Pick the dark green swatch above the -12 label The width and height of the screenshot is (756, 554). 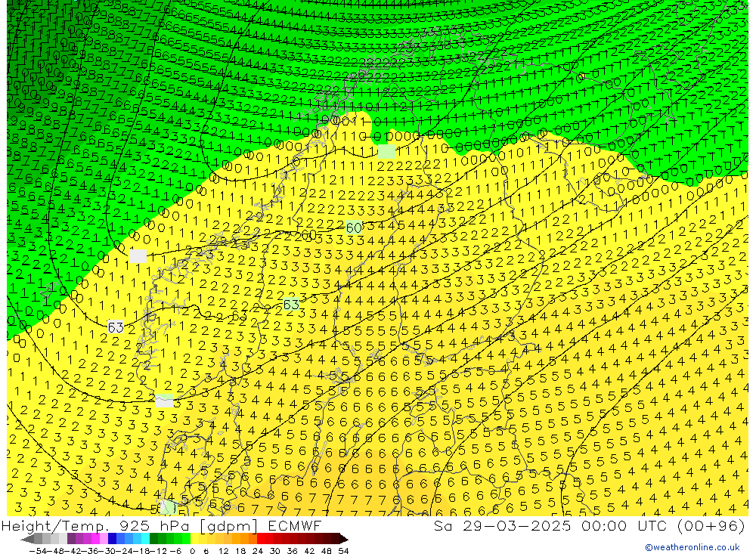point(153,539)
